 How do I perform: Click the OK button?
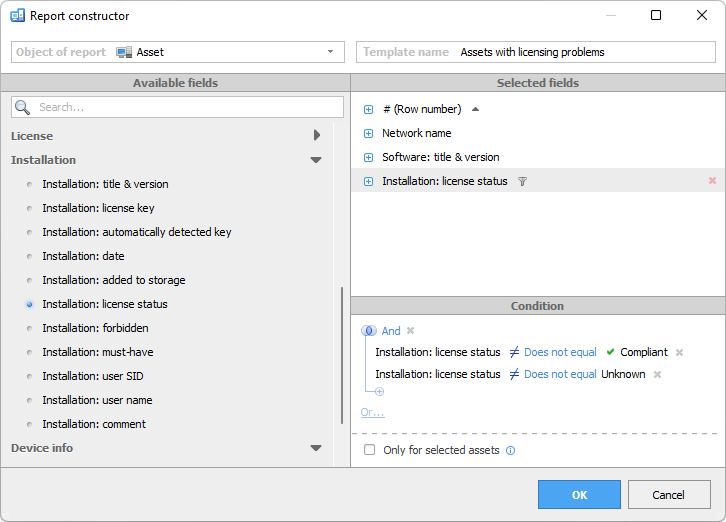[579, 495]
